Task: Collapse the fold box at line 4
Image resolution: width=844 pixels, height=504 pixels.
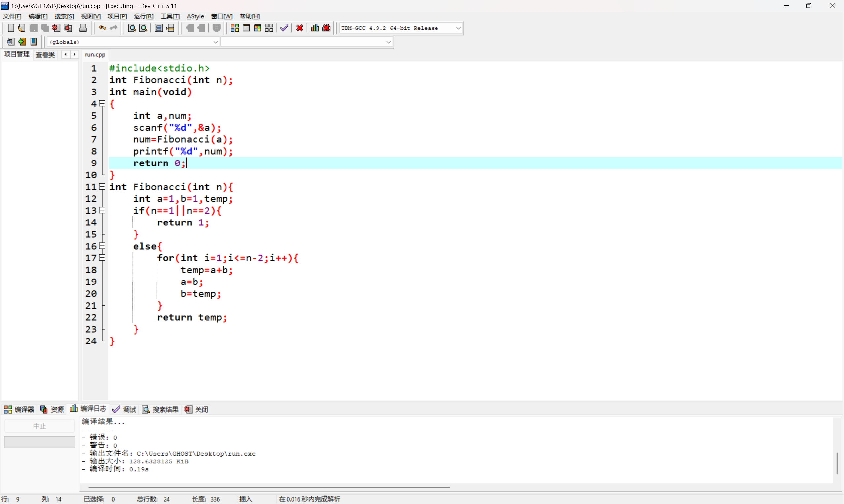Action: [x=102, y=103]
